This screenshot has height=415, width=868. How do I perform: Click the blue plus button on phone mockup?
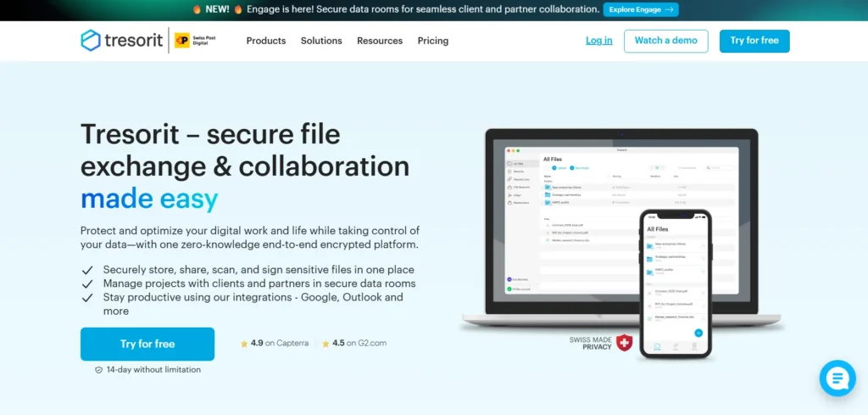click(698, 333)
